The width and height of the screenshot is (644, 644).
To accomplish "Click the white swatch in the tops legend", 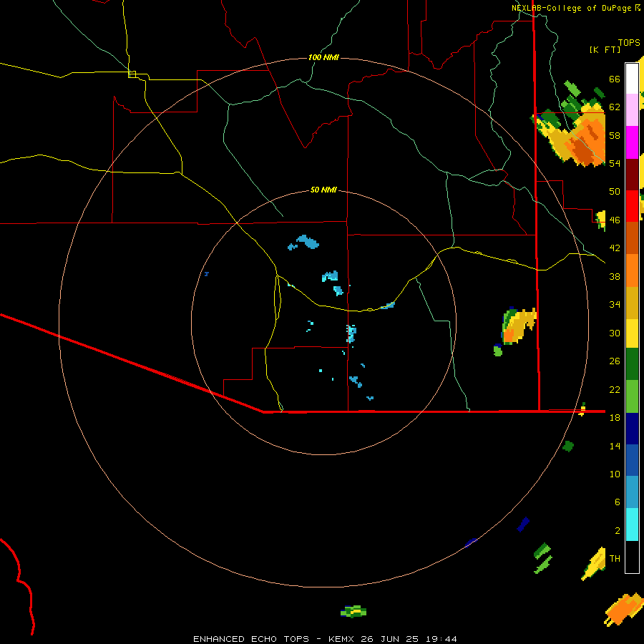I will coord(632,79).
